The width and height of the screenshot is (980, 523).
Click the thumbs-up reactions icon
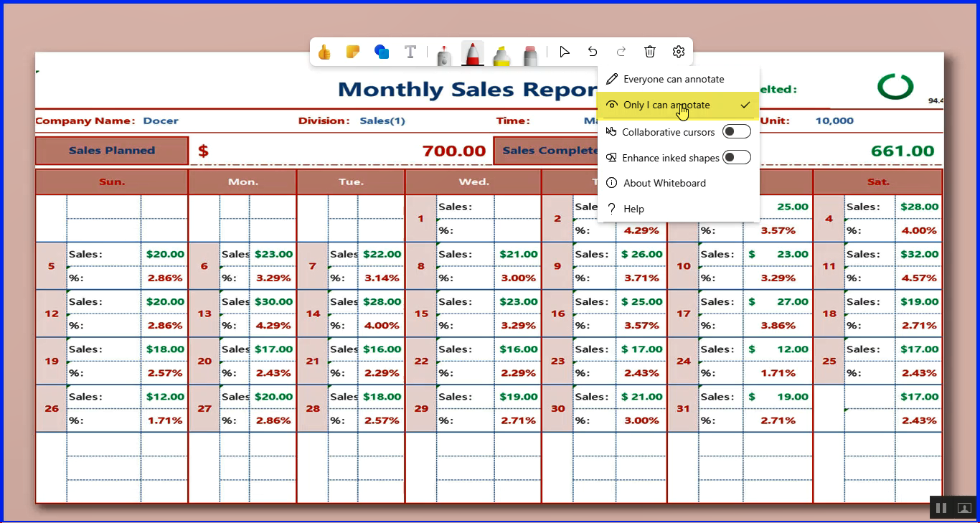[324, 52]
